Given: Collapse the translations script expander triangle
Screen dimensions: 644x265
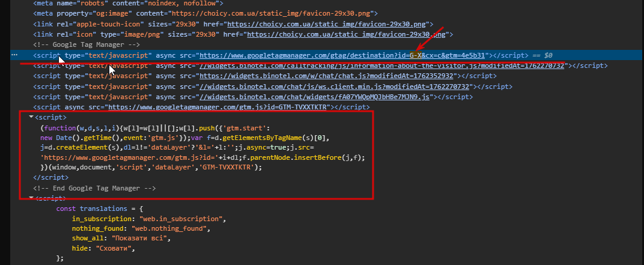Looking at the screenshot, I should (x=31, y=198).
